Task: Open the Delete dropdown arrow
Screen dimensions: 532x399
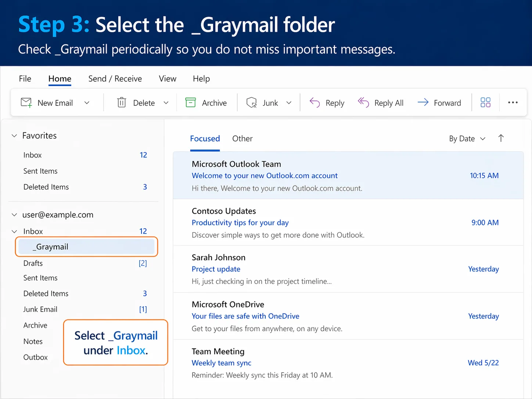Action: pyautogui.click(x=166, y=103)
